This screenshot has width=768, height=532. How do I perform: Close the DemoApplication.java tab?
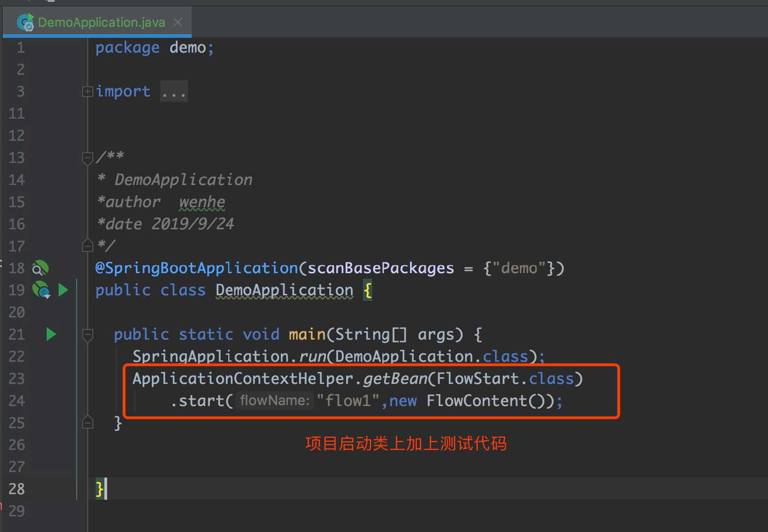coord(178,22)
